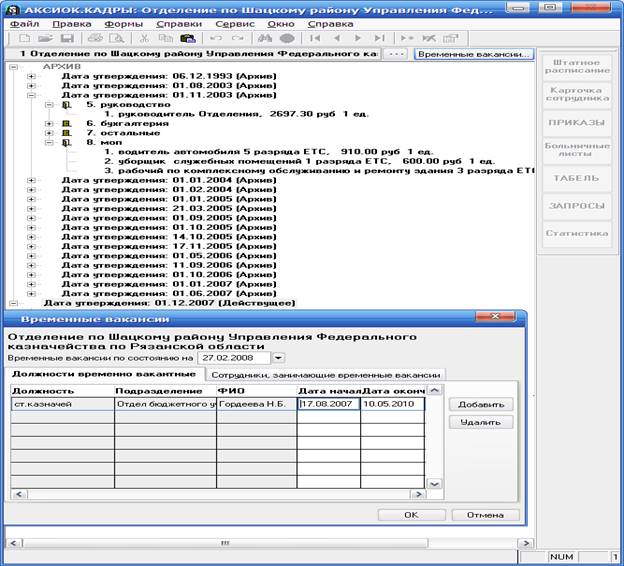Click the Undo arrow toolbar icon
624x566 pixels.
click(215, 37)
